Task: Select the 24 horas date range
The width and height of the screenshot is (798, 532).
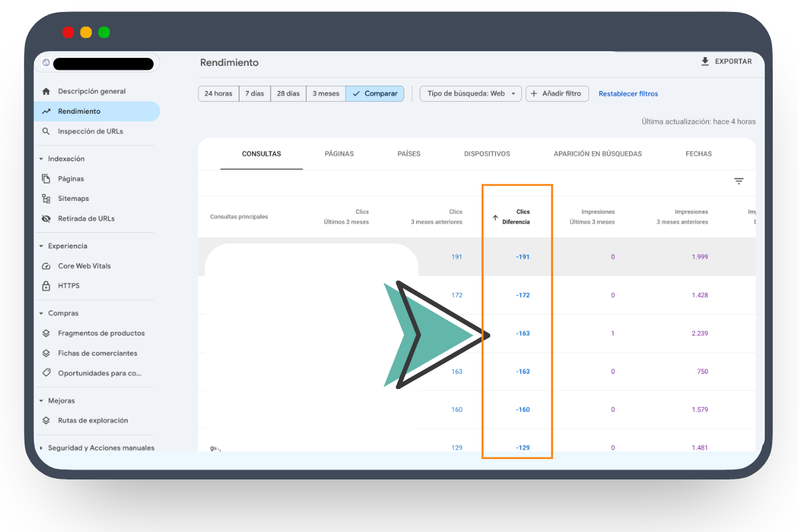Action: point(218,94)
